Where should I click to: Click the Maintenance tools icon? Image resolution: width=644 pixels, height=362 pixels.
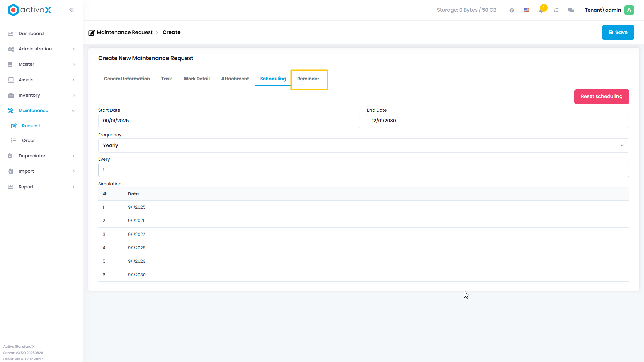10,111
